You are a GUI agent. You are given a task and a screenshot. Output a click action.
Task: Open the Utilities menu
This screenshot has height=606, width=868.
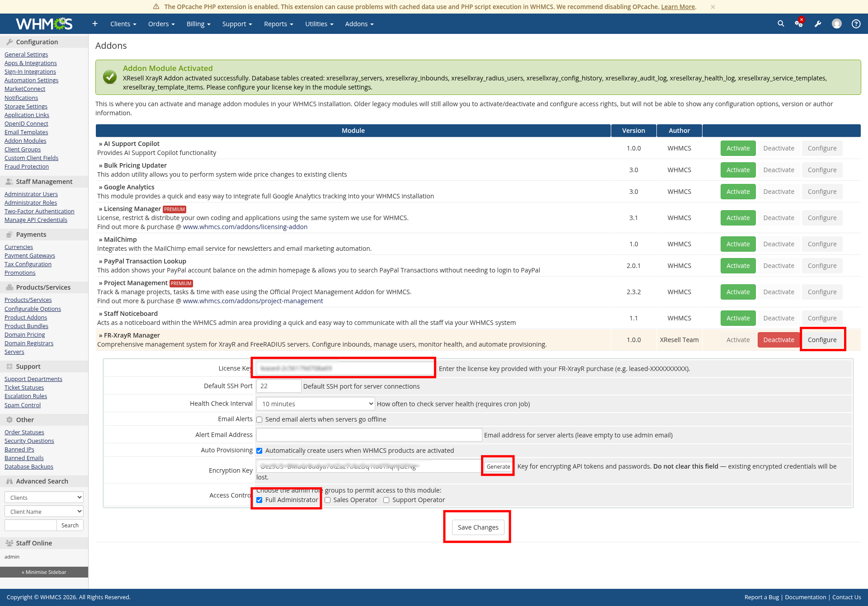[319, 24]
